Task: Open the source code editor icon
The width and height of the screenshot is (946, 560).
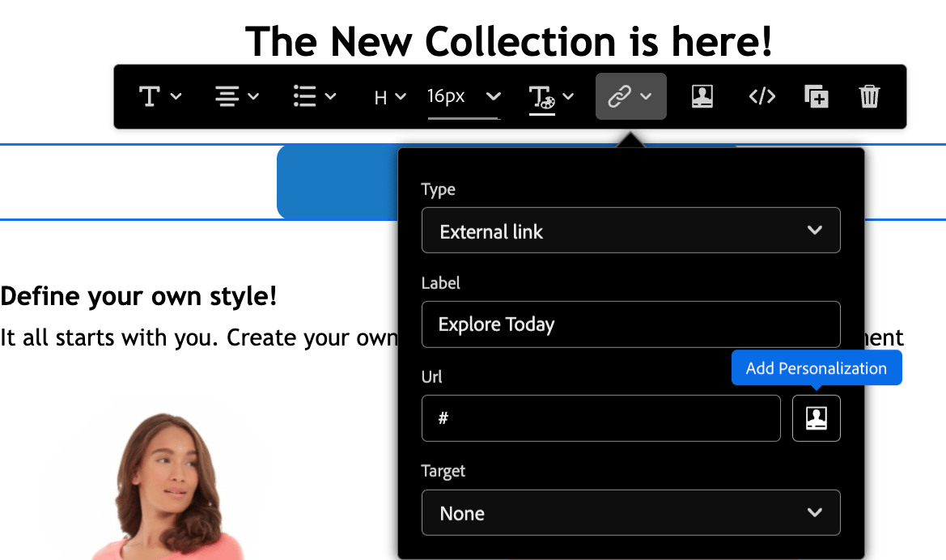Action: (x=761, y=96)
